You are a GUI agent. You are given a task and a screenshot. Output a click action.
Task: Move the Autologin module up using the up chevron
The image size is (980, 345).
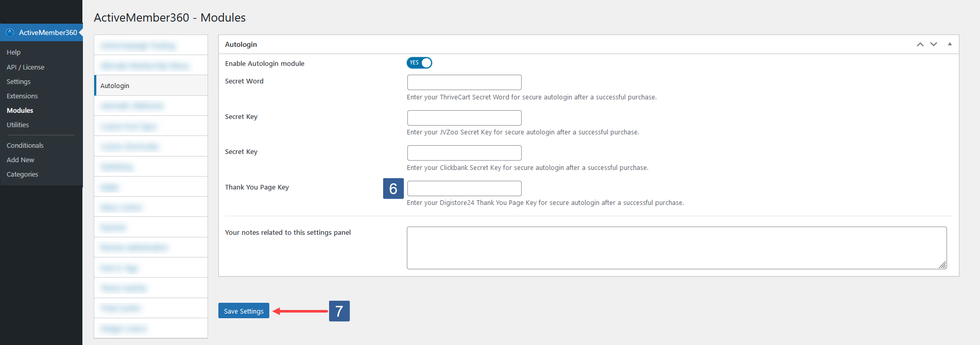click(920, 44)
